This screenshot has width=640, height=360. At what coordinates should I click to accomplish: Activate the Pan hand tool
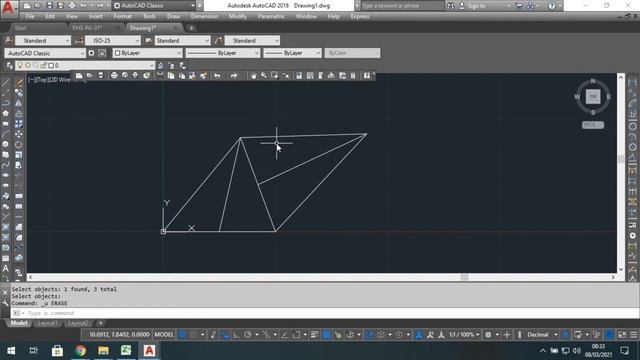[x=253, y=76]
